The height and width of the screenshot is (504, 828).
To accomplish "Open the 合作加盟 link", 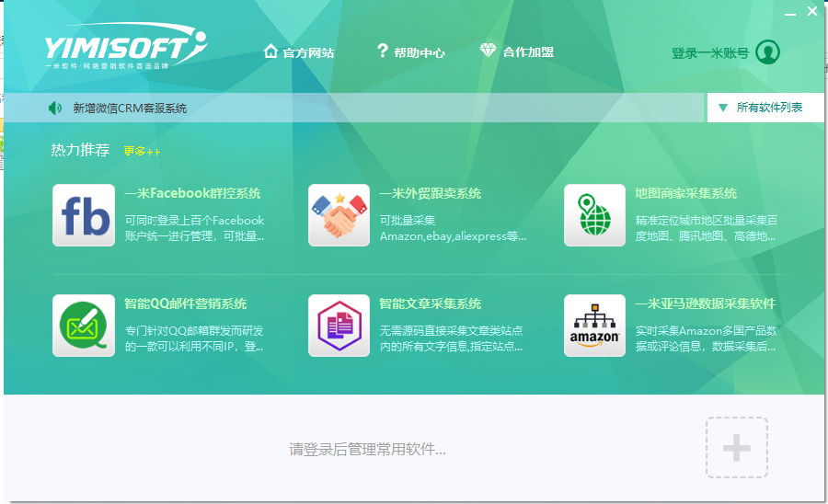I will pos(528,52).
